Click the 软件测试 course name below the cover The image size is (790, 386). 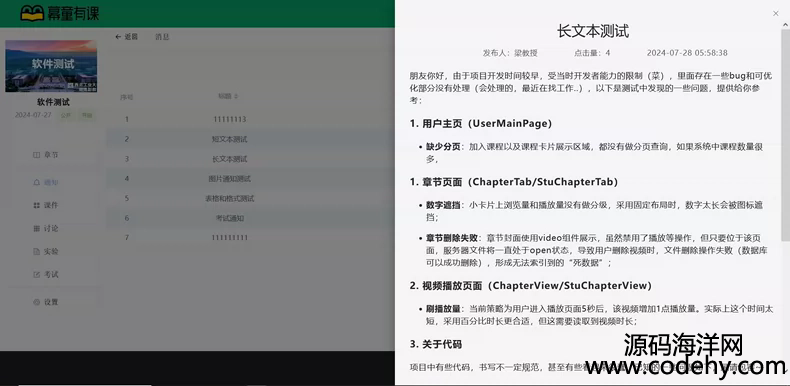click(x=53, y=102)
